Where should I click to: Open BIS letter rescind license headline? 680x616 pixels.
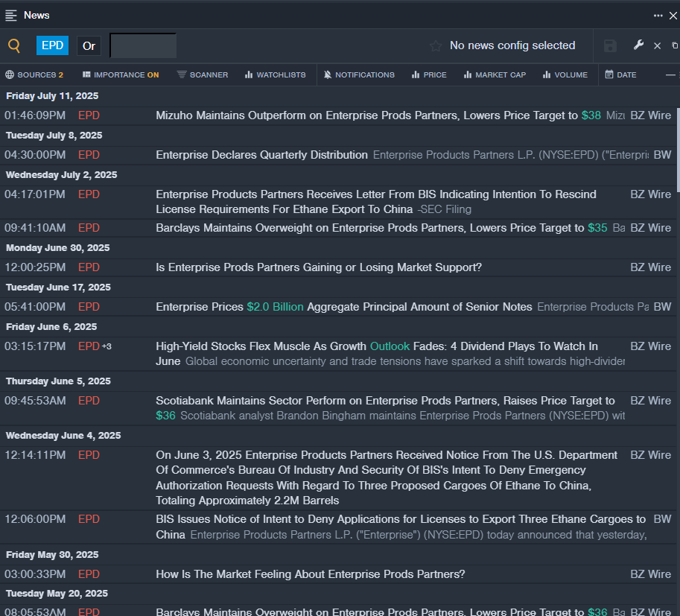[376, 202]
